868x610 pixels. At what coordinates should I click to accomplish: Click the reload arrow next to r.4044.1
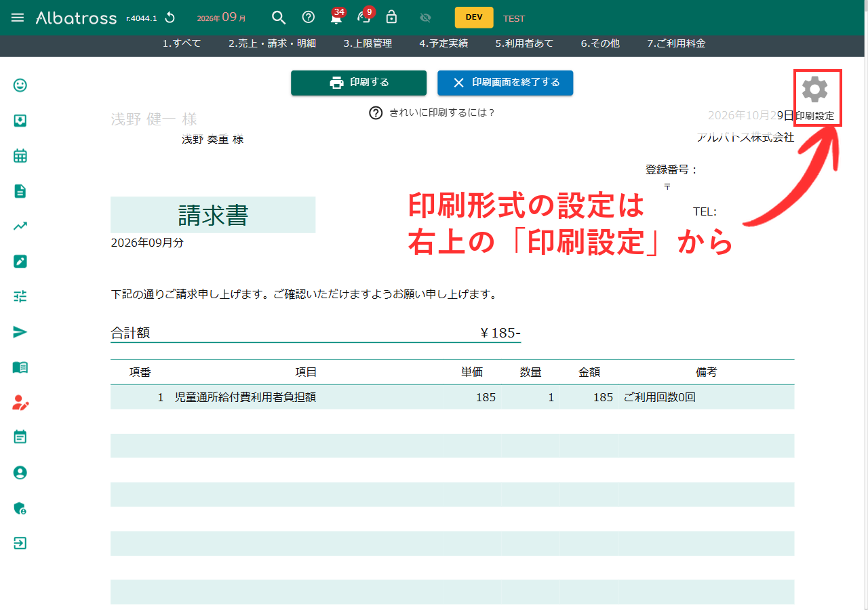170,18
